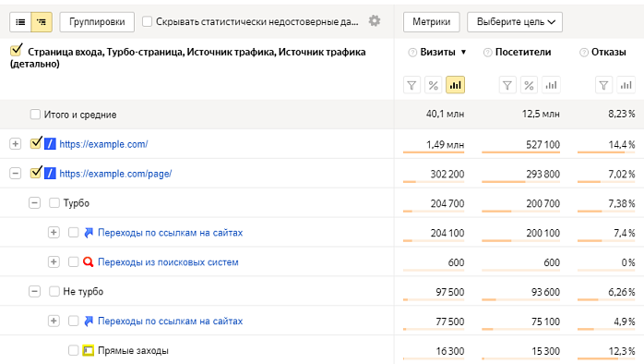Toggle bar chart icon under Визиты column
The height and width of the screenshot is (364, 644).
coord(456,85)
